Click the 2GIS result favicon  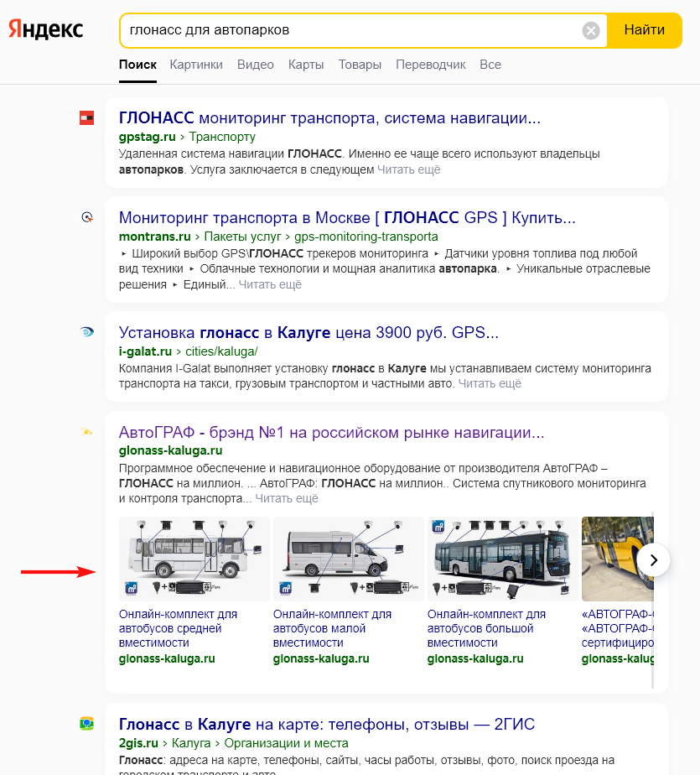tap(86, 723)
